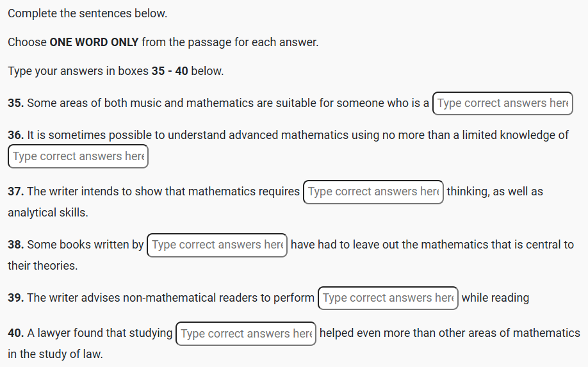This screenshot has width=588, height=367.
Task: Click the bold "37." question number
Action: (16, 192)
